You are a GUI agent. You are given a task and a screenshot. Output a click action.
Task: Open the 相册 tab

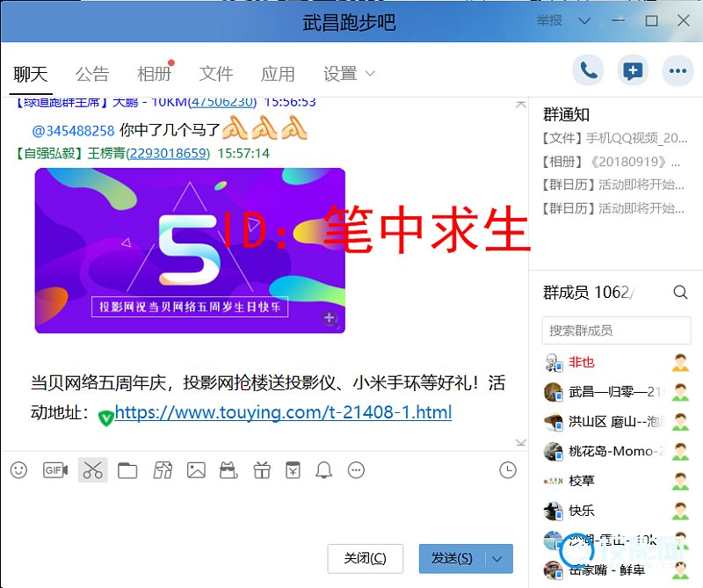155,74
